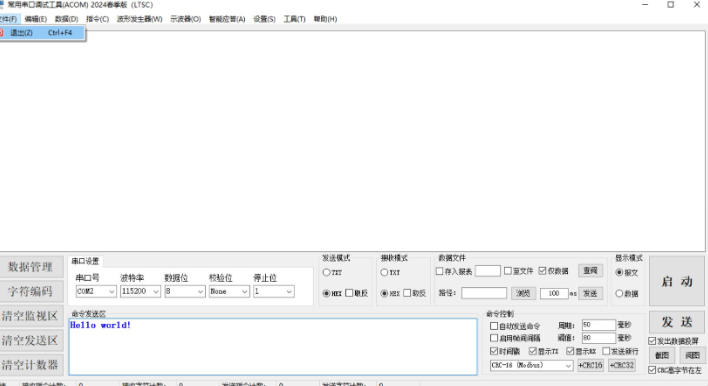Click the 浏览 button beside the path field
708x386 pixels.
click(523, 293)
